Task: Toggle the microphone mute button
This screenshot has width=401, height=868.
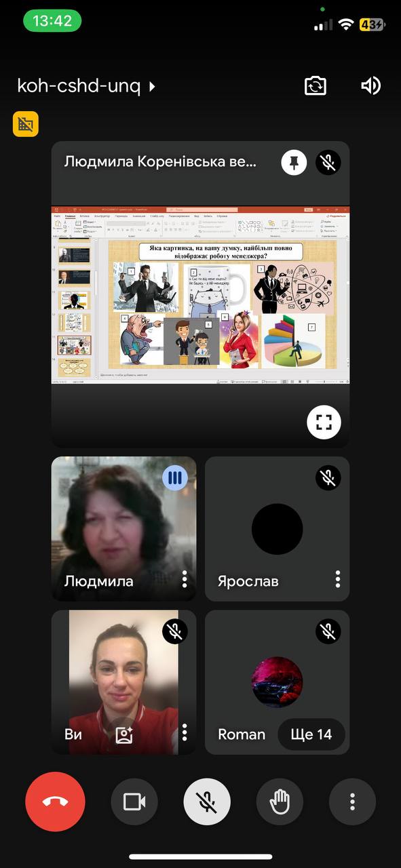Action: tap(207, 802)
